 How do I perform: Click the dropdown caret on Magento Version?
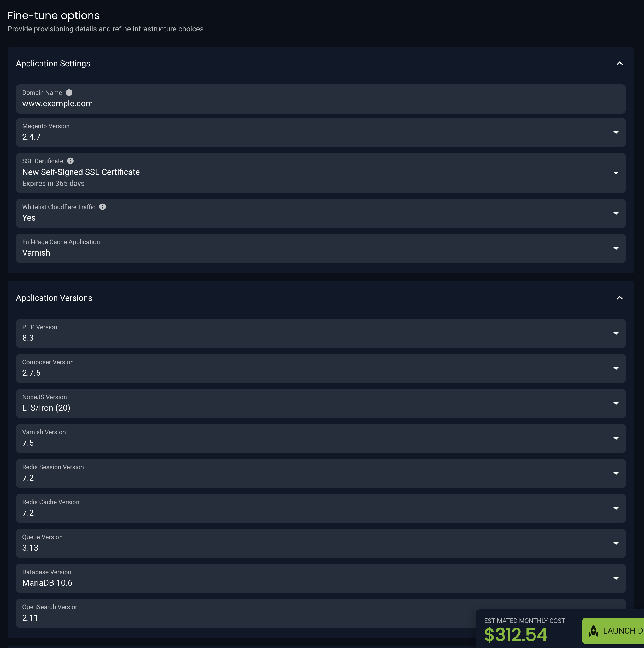click(616, 132)
